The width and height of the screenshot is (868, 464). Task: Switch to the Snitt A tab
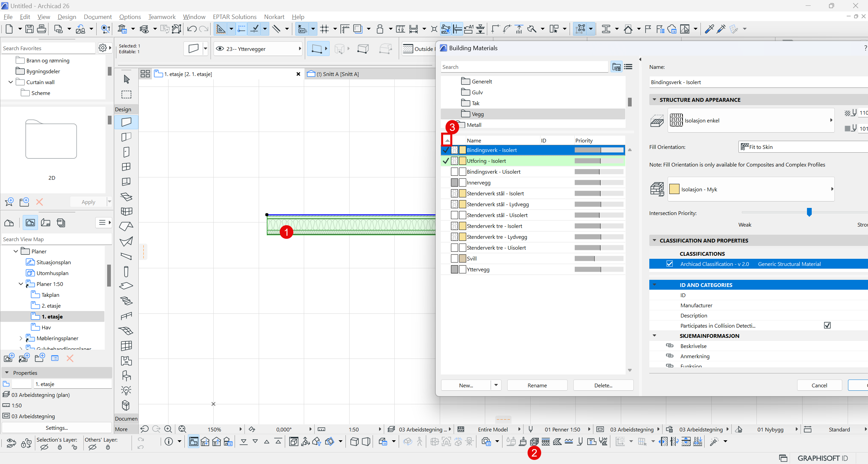click(337, 74)
